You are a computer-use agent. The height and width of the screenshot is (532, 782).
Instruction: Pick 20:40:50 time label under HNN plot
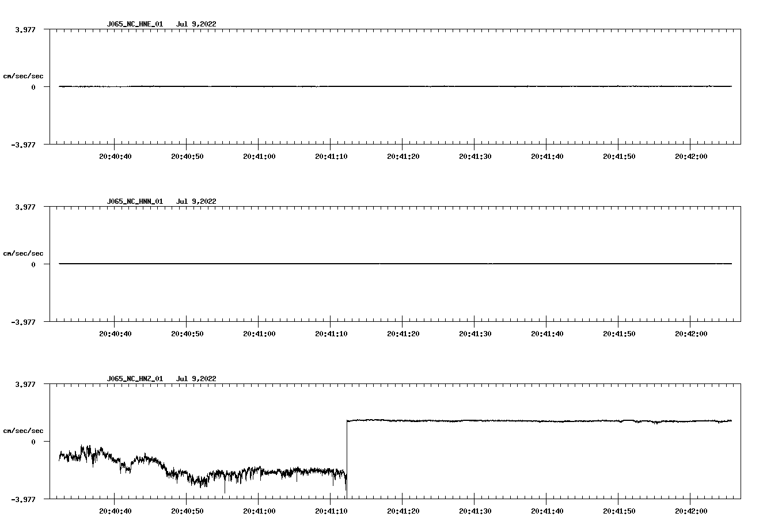187,333
